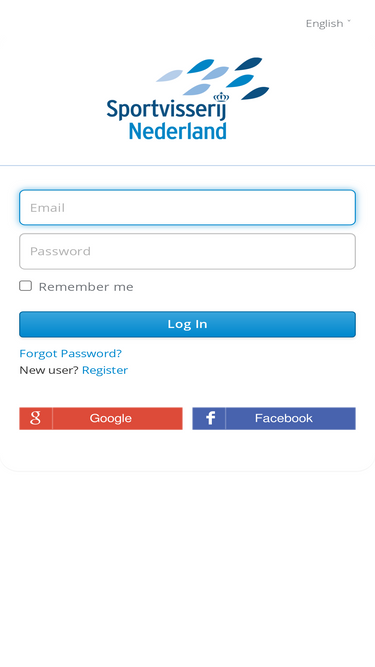The width and height of the screenshot is (375, 667).
Task: Sign in with the Facebook button label
Action: (284, 418)
